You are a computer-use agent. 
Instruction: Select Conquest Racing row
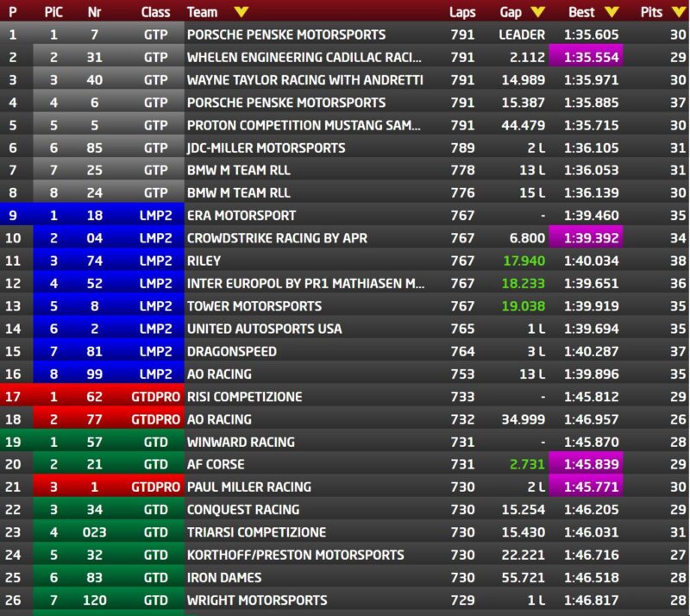click(345, 509)
